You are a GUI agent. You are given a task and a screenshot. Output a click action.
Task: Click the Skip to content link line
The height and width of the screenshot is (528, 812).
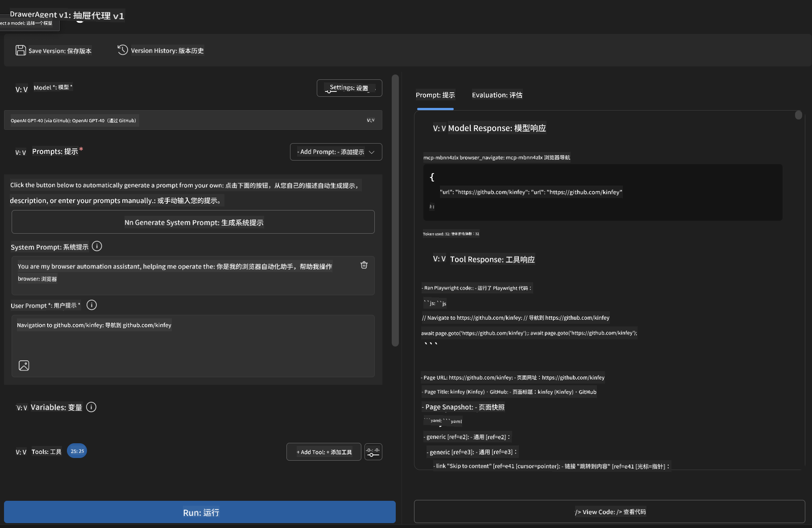(551, 466)
